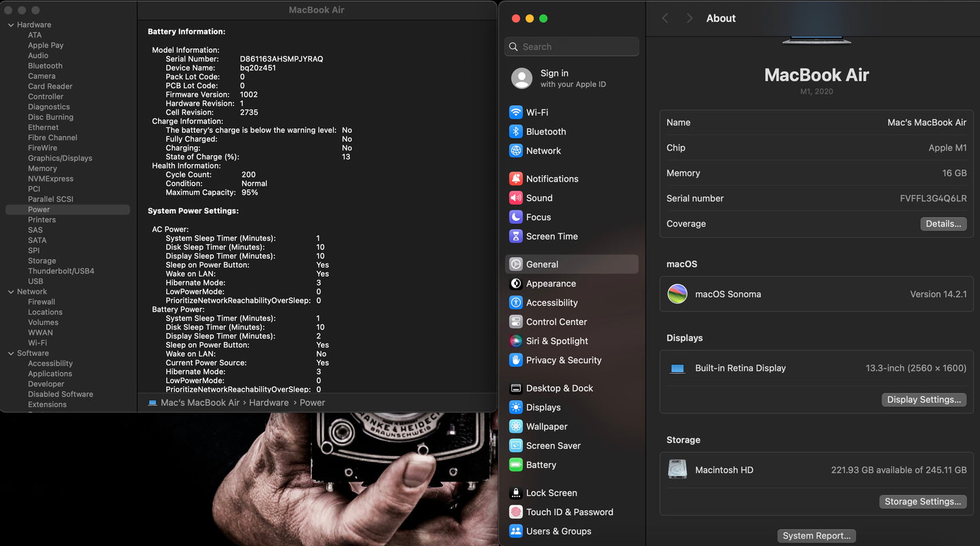This screenshot has height=546, width=980.
Task: Open the Notifications bell icon
Action: click(515, 179)
